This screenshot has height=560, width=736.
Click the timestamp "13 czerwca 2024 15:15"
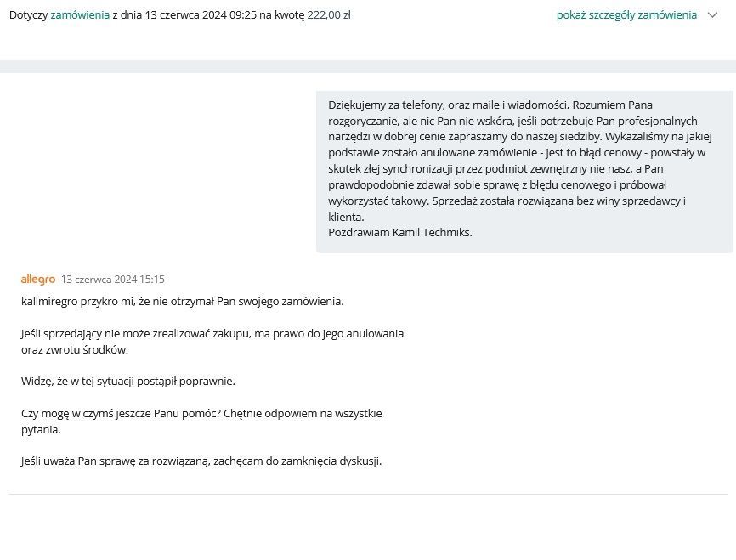tap(113, 279)
